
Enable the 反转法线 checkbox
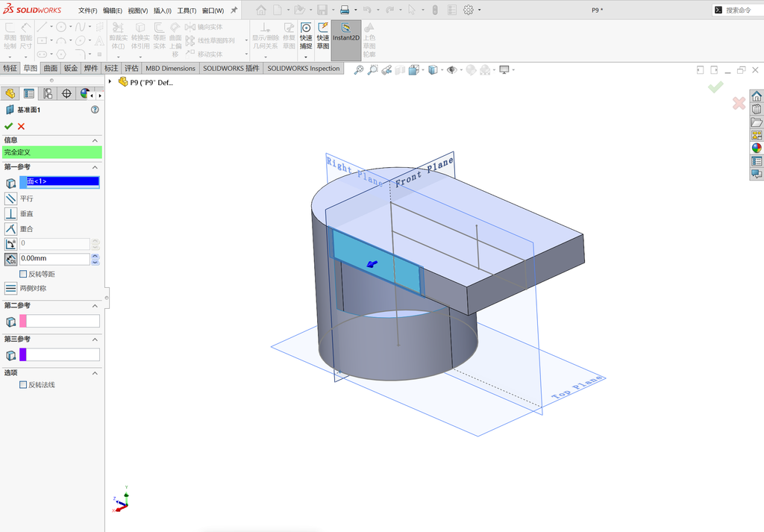[x=23, y=384]
